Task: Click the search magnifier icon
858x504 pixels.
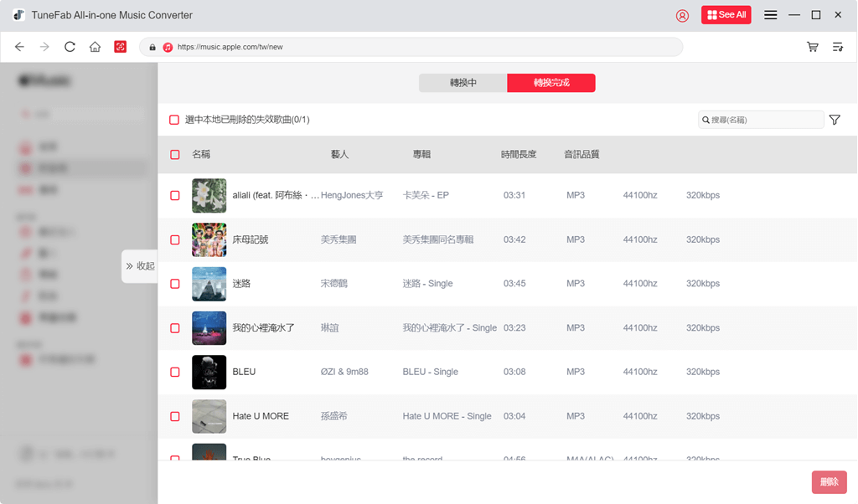Action: point(706,120)
